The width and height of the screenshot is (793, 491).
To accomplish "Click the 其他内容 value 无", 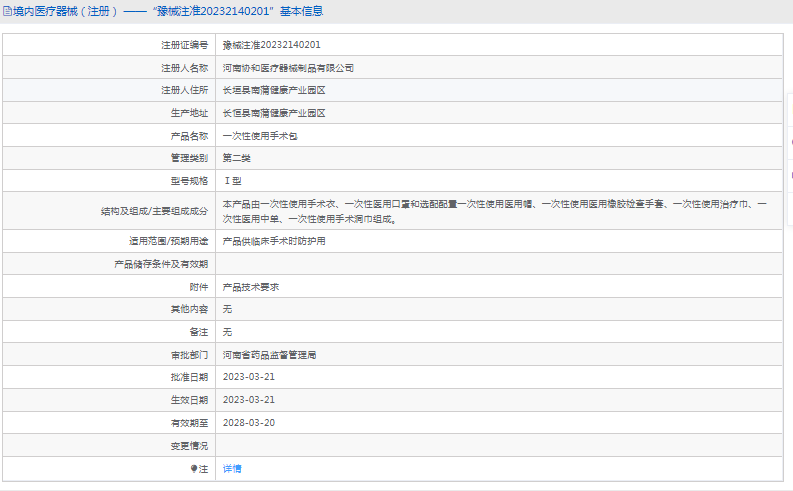I will coord(228,309).
